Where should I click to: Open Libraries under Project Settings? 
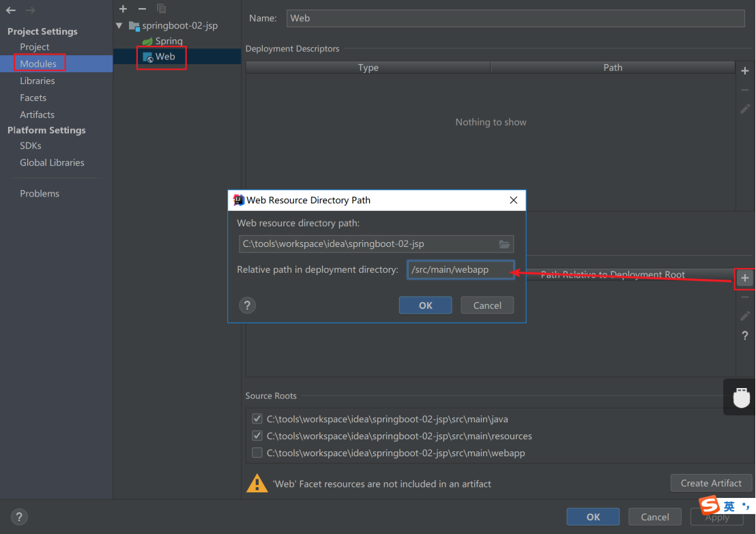pyautogui.click(x=37, y=80)
